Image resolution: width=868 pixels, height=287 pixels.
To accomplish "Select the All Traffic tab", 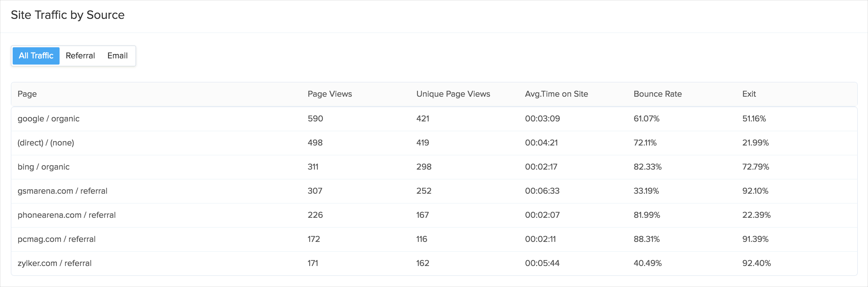I will click(x=36, y=56).
